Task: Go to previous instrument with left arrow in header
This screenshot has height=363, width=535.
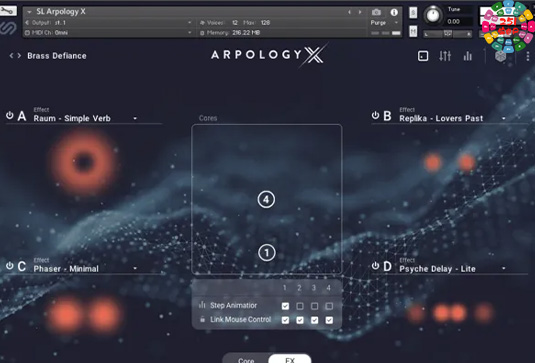Action: (x=349, y=12)
